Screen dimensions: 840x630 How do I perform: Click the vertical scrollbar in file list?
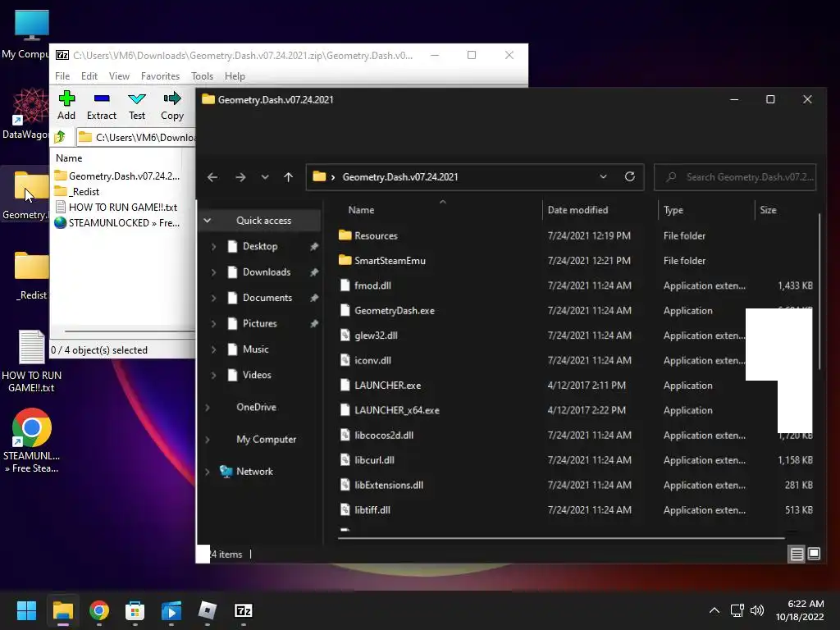pos(819,291)
